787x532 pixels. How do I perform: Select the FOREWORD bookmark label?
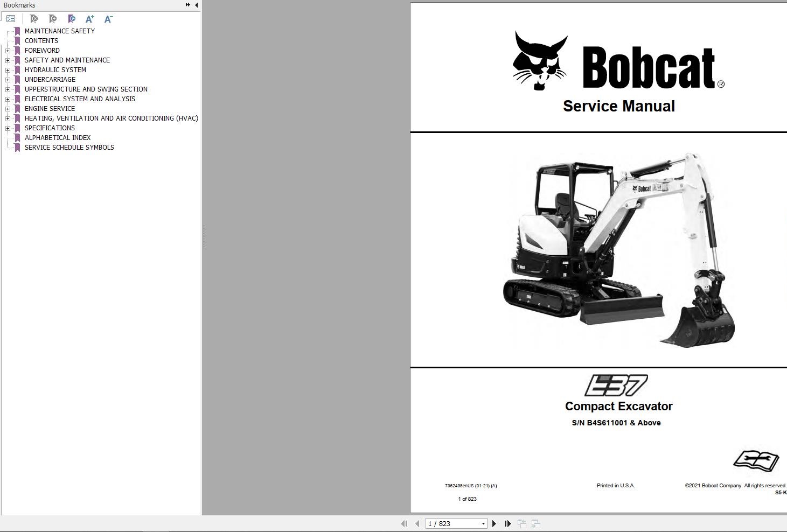point(42,51)
